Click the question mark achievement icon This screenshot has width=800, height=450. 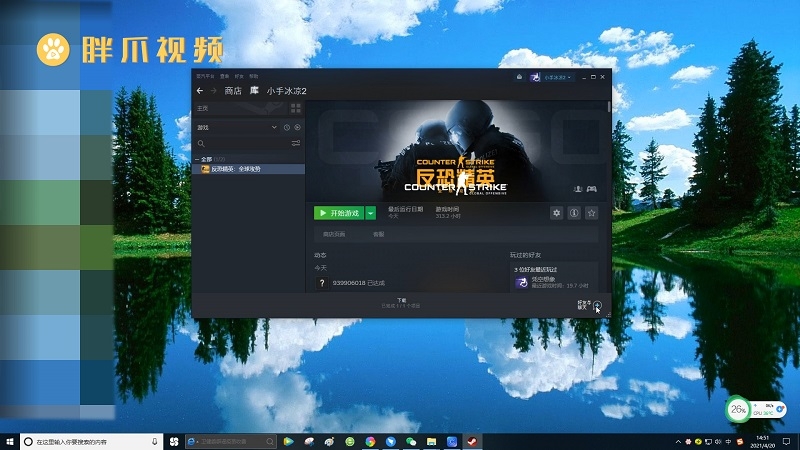coord(322,283)
